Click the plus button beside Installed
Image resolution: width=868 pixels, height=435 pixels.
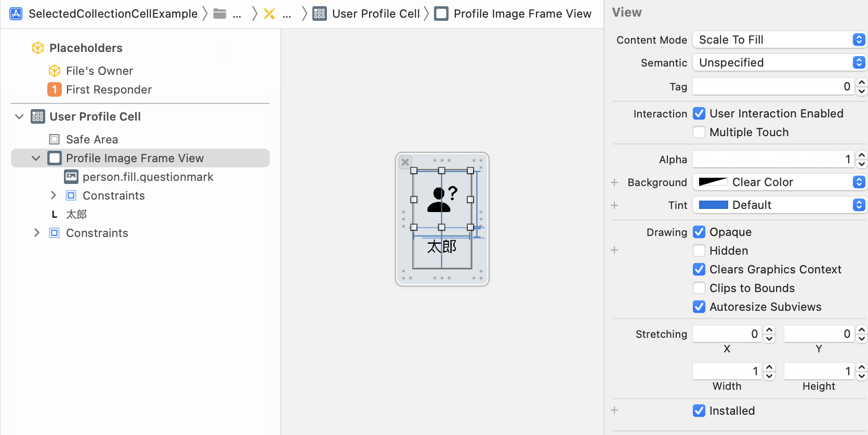(x=614, y=410)
